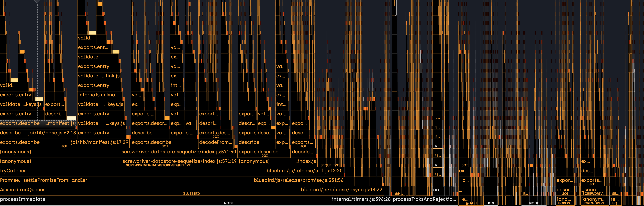The height and width of the screenshot is (206, 644).
Task: Click the SE... frame
Action: click(x=615, y=191)
